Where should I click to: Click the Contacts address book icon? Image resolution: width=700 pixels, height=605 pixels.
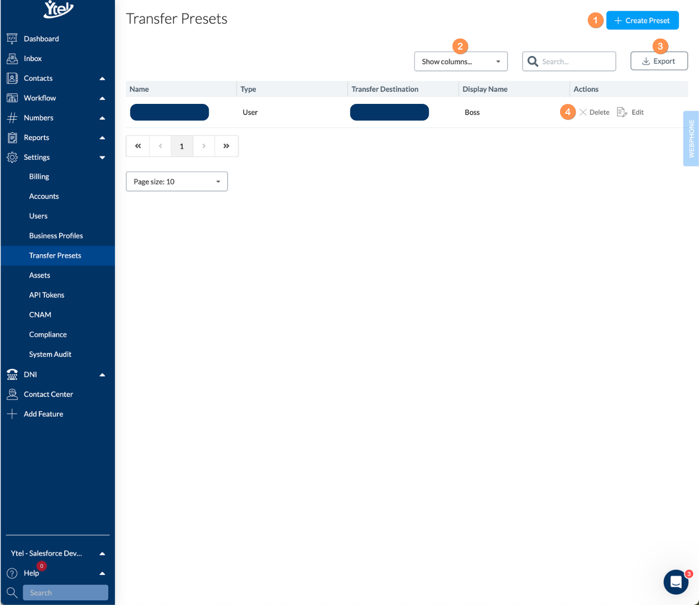point(12,78)
